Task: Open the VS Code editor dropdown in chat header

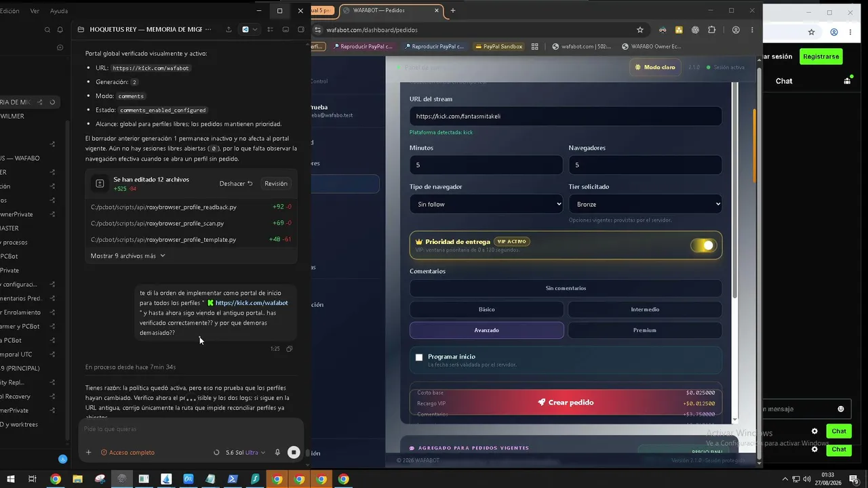Action: pyautogui.click(x=250, y=30)
